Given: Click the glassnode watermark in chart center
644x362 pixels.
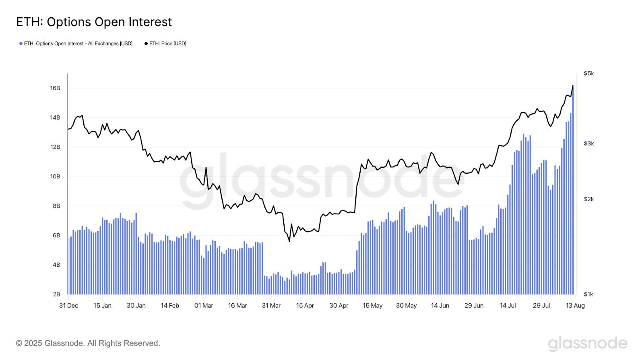Looking at the screenshot, I should point(322,181).
